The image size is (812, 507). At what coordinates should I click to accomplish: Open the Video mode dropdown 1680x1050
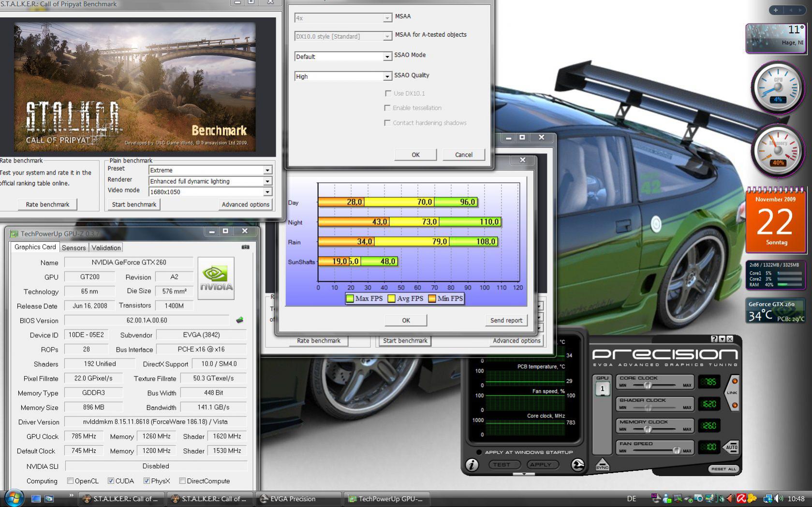click(x=210, y=192)
